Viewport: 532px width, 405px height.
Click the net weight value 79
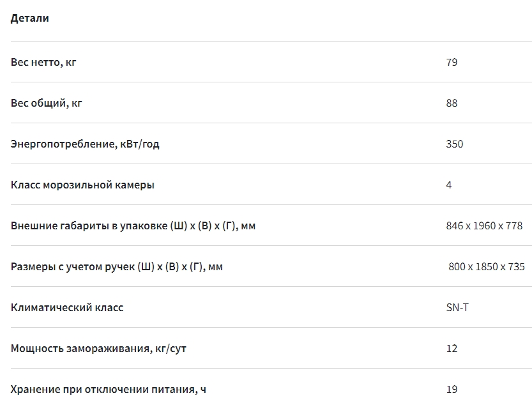click(x=452, y=62)
